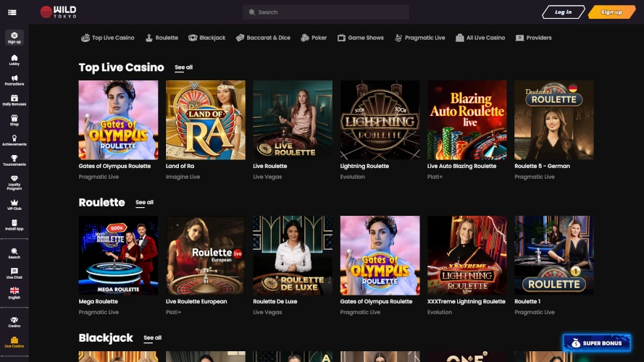Screen dimensions: 644x362
Task: Open Gates of Olympus Roulette in Roulette row
Action: (380, 256)
